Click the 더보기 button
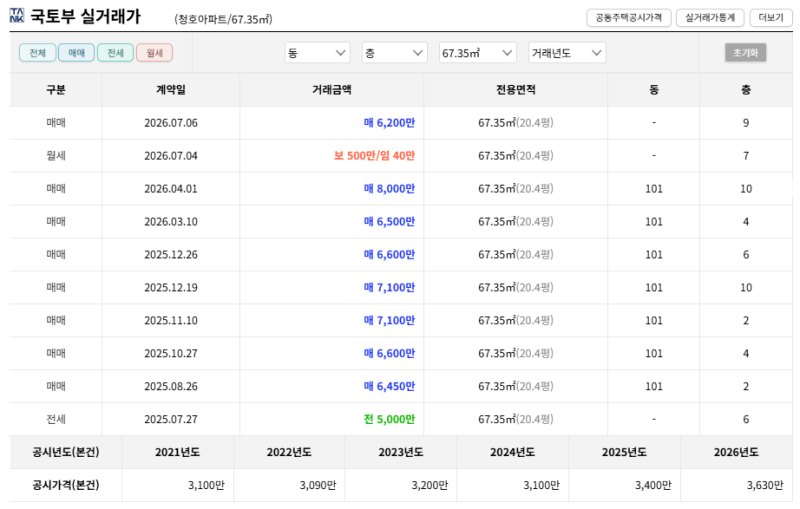 tap(771, 18)
